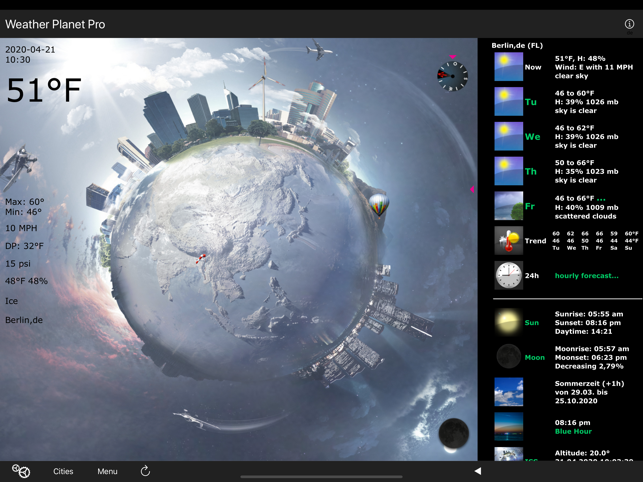
Task: Tap the magenta arrow on globe view edge
Action: coord(472,189)
